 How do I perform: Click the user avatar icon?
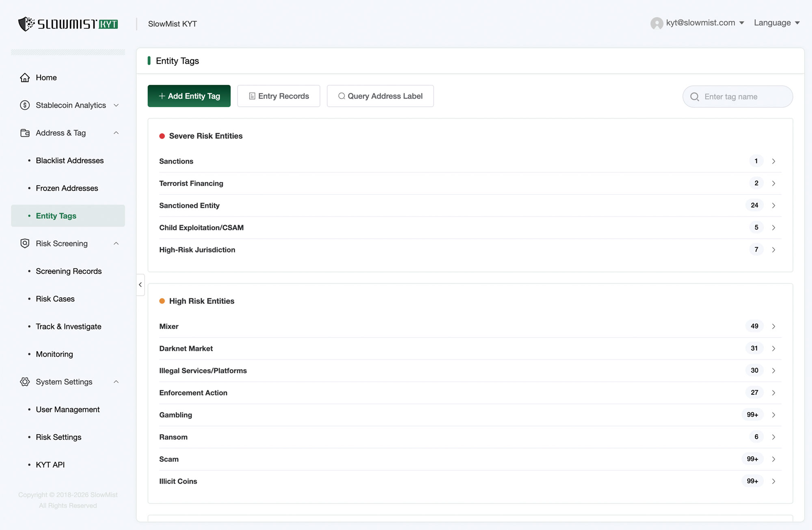pyautogui.click(x=657, y=23)
